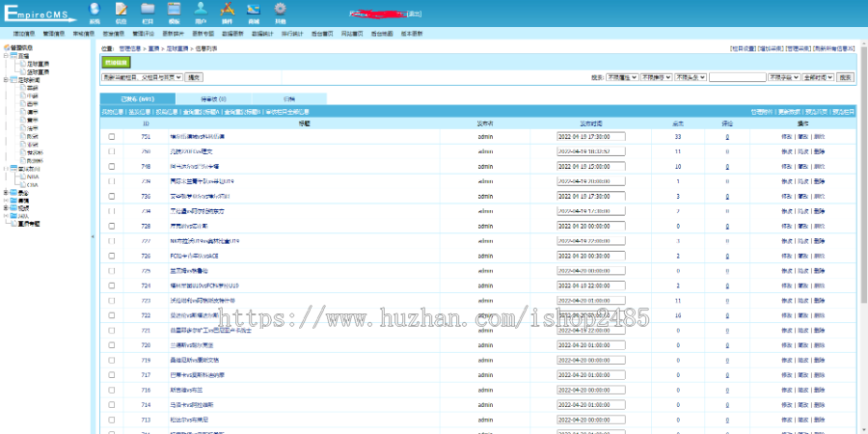Open the 不限属性 search dropdown
The width and height of the screenshot is (868, 434).
pyautogui.click(x=622, y=77)
